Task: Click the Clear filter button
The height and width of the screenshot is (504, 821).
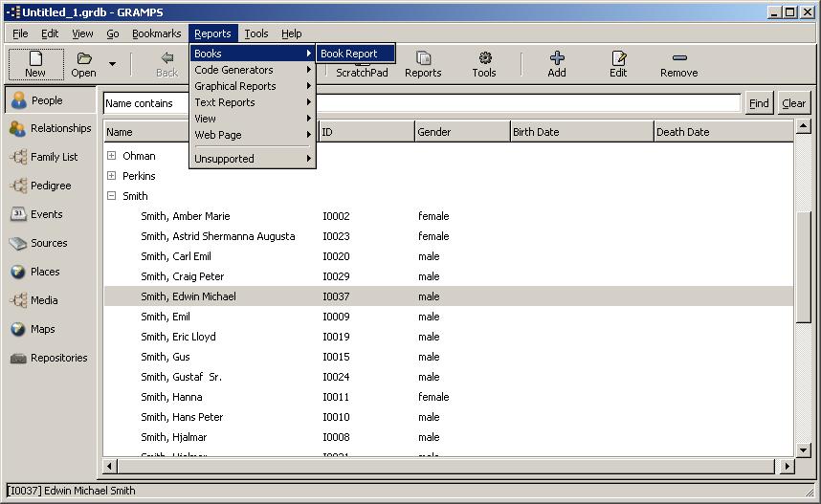Action: pyautogui.click(x=794, y=103)
